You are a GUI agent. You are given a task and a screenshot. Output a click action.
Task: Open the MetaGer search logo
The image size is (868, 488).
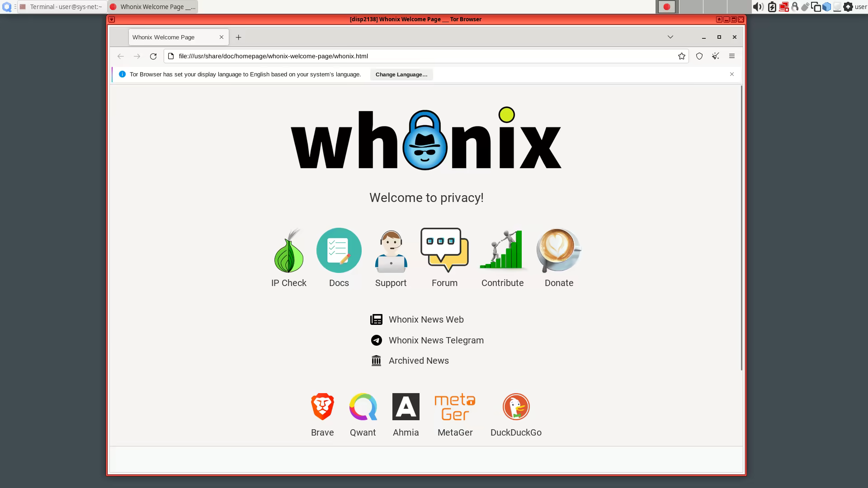pyautogui.click(x=455, y=407)
